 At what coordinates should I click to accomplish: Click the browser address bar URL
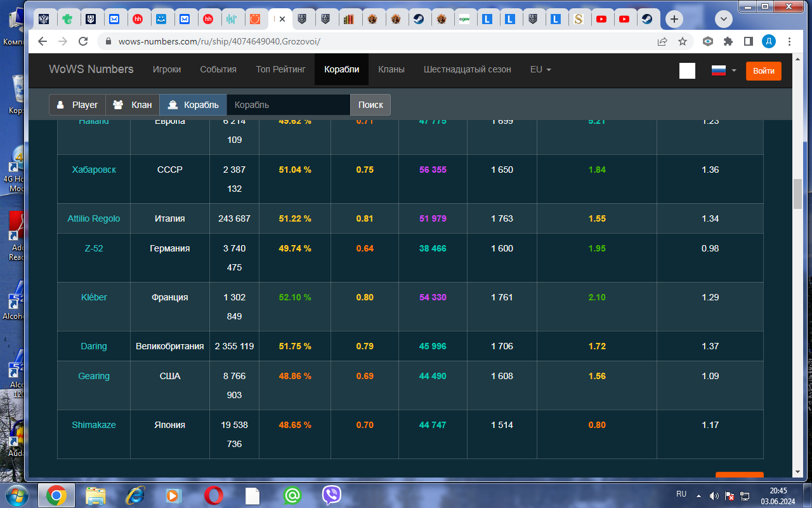coord(219,41)
